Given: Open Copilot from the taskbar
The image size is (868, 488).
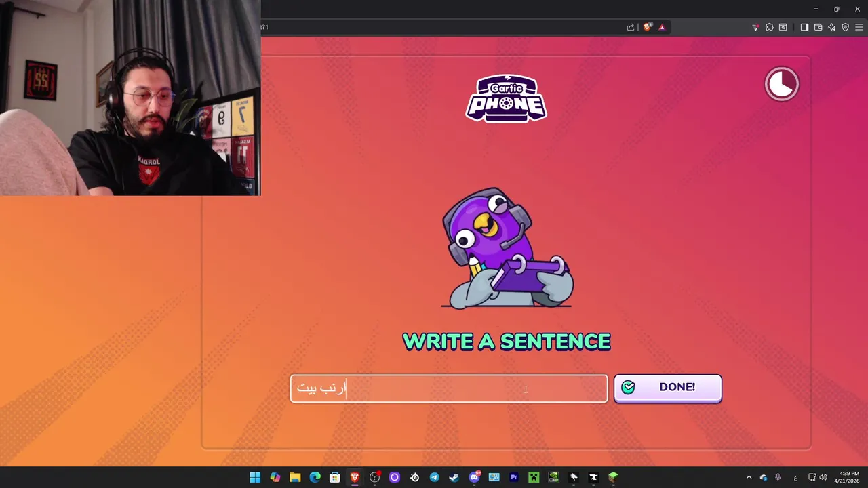Looking at the screenshot, I should point(275,477).
